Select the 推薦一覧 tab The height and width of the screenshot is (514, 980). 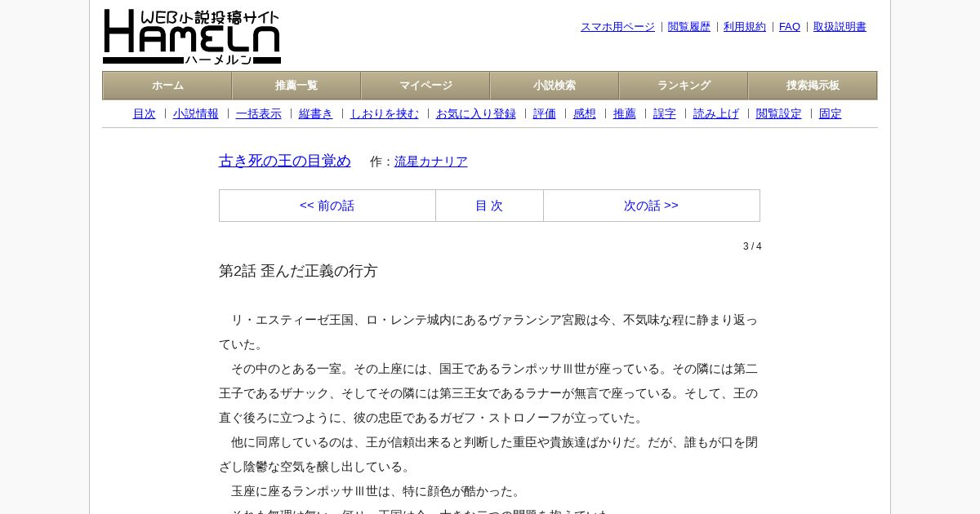coord(296,86)
